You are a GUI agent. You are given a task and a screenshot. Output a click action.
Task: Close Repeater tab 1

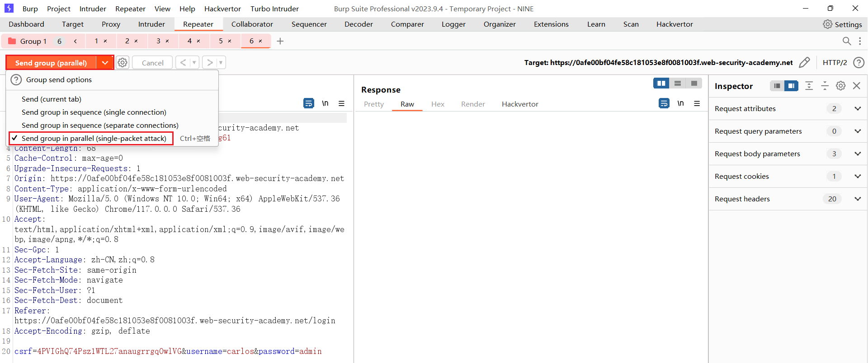pos(105,41)
